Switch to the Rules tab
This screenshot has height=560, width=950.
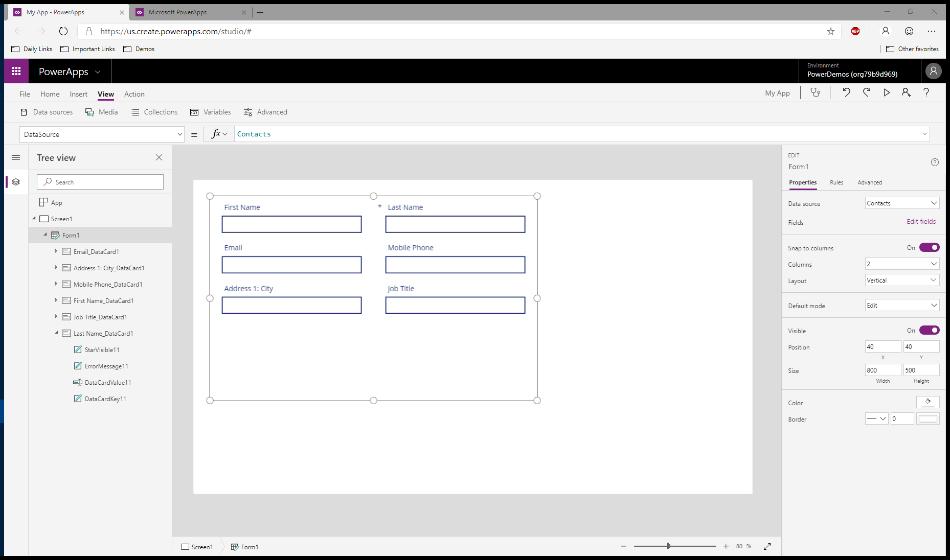(836, 182)
